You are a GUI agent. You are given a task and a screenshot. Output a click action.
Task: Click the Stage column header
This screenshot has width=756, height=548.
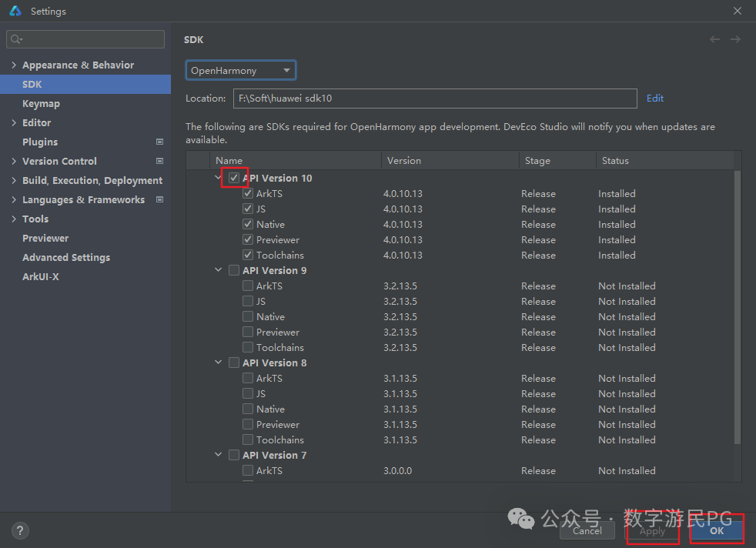(x=558, y=161)
